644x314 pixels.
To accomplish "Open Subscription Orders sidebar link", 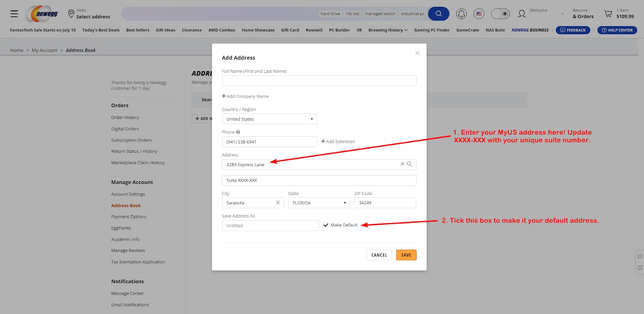I will (132, 140).
